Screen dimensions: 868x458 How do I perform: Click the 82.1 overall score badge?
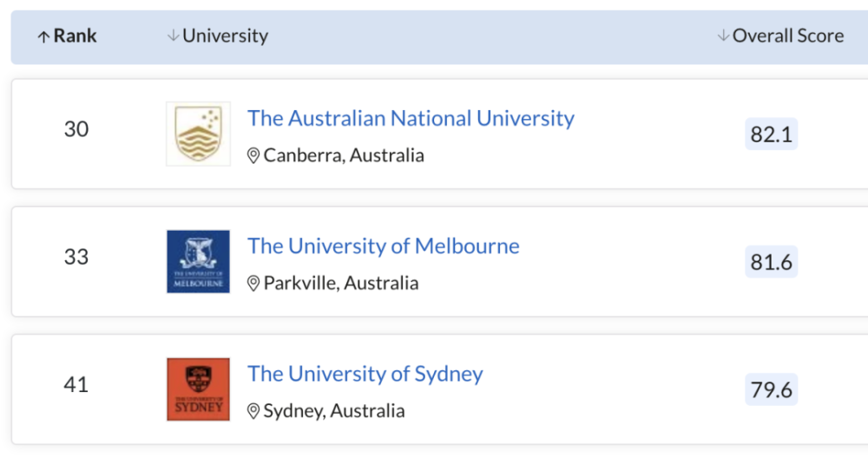[771, 134]
